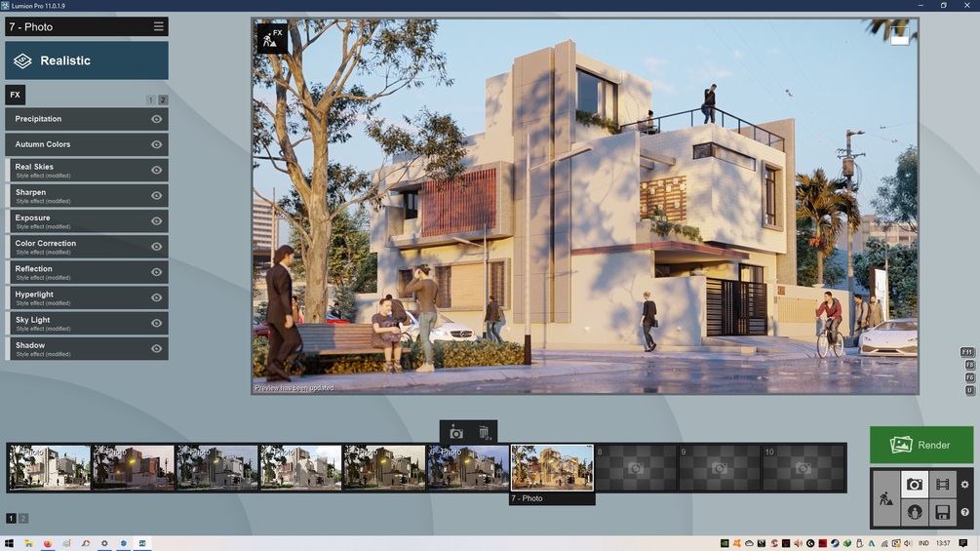Open the Realistic style selector
980x551 pixels.
86,60
